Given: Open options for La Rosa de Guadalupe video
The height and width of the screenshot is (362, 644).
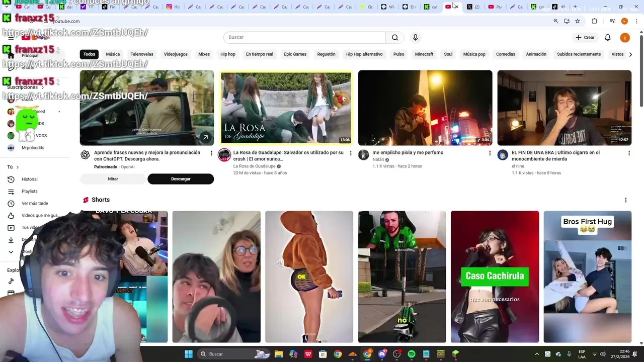Looking at the screenshot, I should [x=351, y=153].
